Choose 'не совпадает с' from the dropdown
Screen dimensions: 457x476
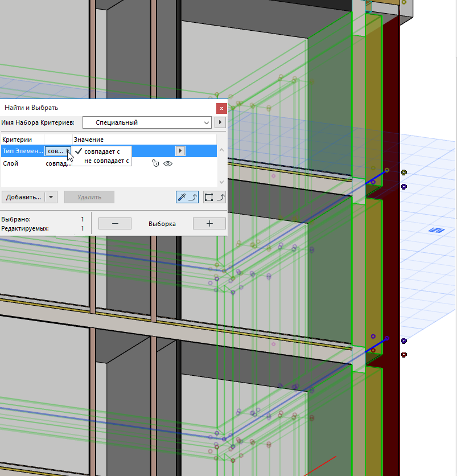(x=104, y=161)
